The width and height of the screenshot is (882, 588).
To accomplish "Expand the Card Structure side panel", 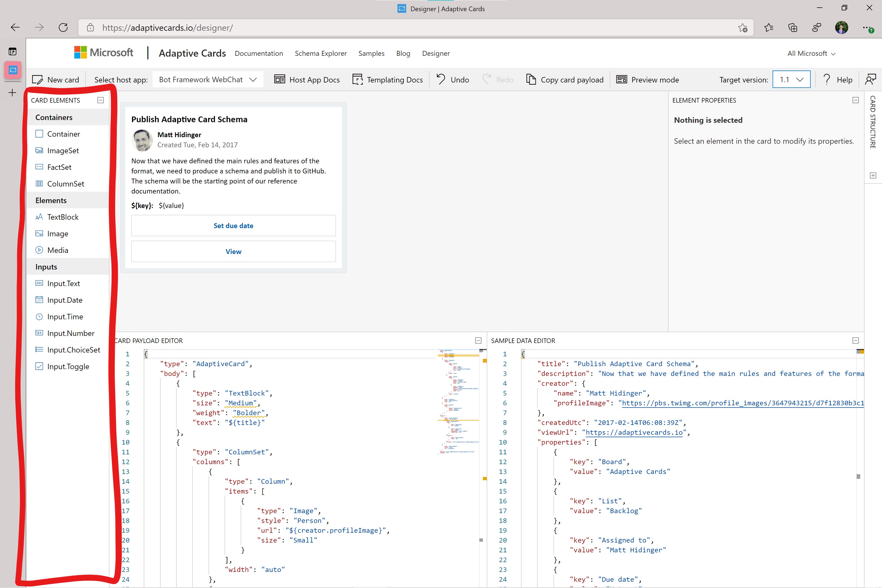I will click(x=873, y=176).
